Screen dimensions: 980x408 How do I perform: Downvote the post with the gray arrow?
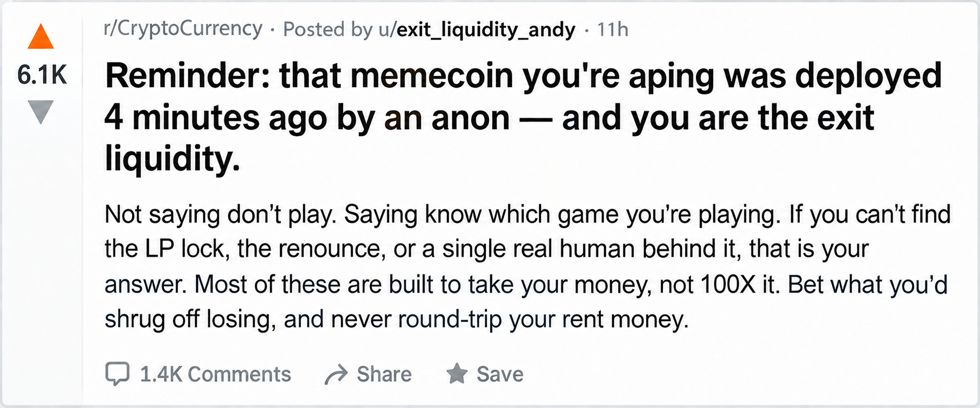41,111
